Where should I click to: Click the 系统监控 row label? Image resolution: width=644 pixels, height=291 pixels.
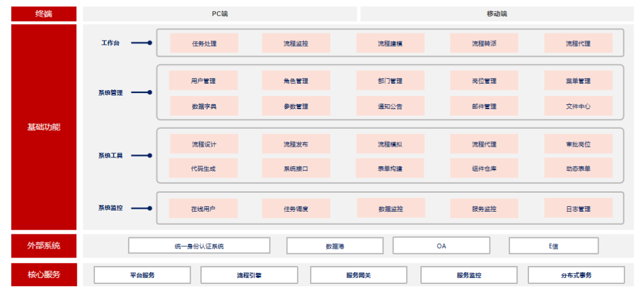(110, 208)
